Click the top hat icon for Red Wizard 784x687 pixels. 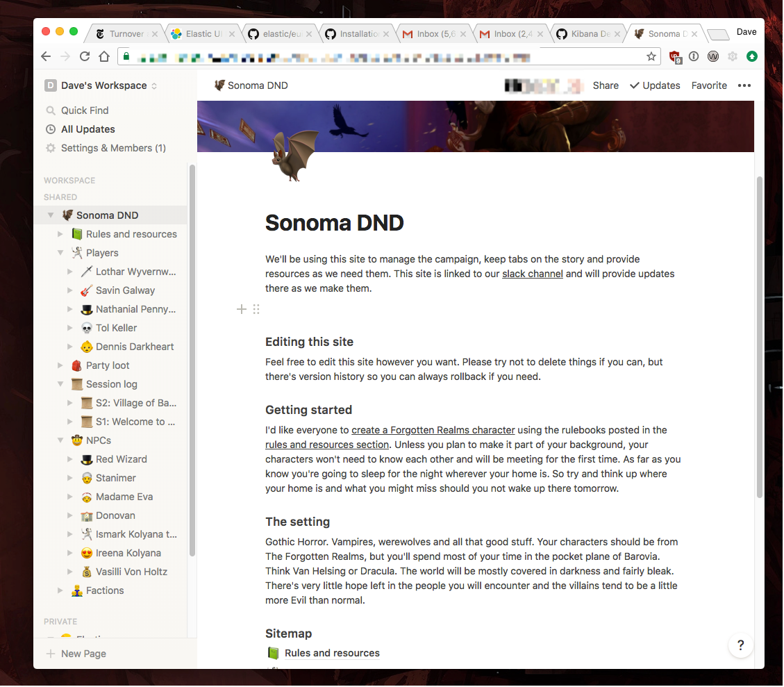click(x=87, y=459)
